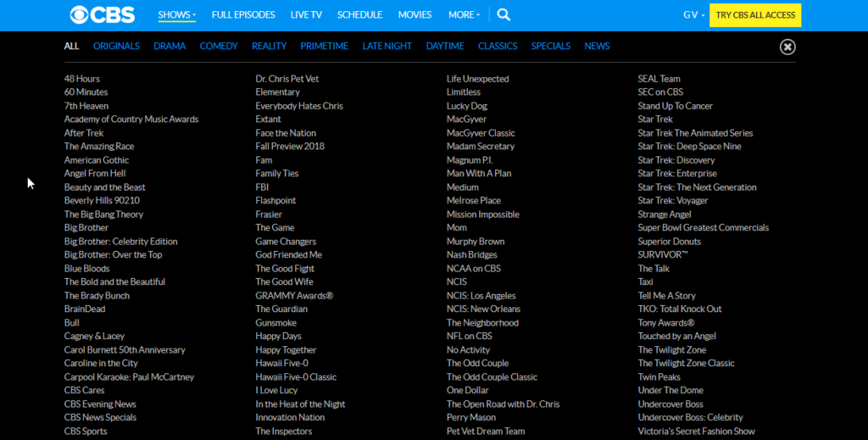868x440 pixels.
Task: Open 60 Minutes show
Action: (x=86, y=92)
